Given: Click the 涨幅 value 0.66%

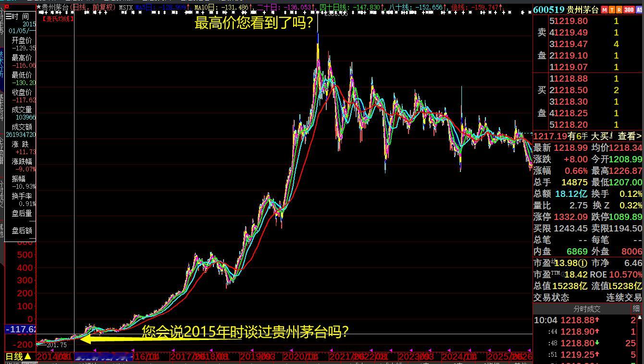Looking at the screenshot, I should click(x=576, y=171).
